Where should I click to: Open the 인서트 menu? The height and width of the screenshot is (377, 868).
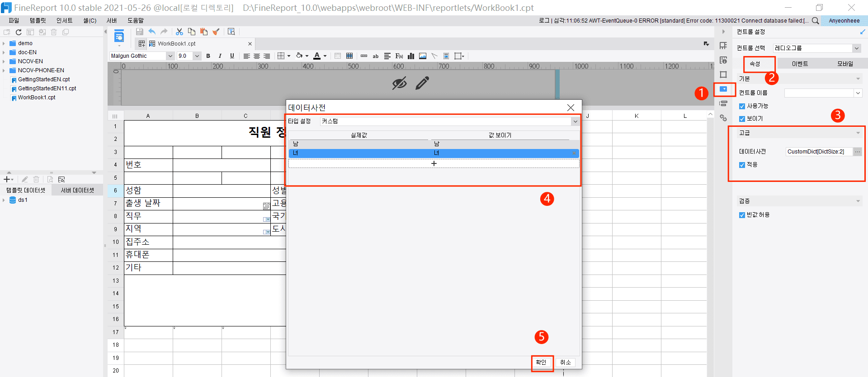pos(64,21)
